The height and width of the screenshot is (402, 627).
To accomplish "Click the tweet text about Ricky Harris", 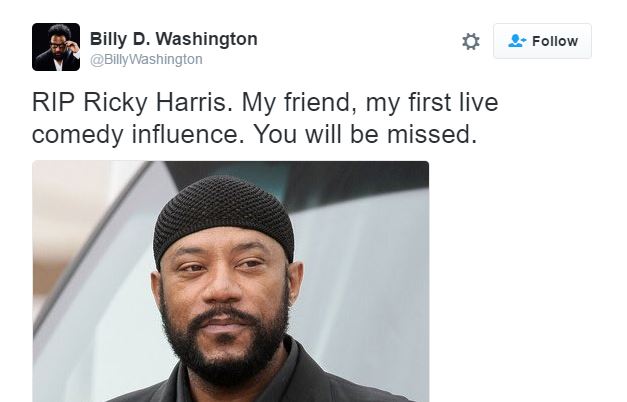I will (x=265, y=118).
